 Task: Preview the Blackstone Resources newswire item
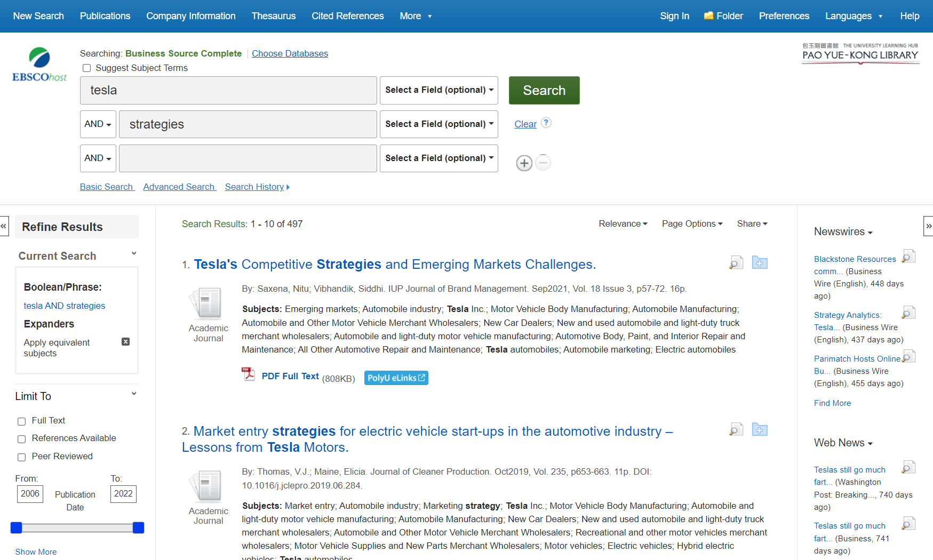pos(909,256)
